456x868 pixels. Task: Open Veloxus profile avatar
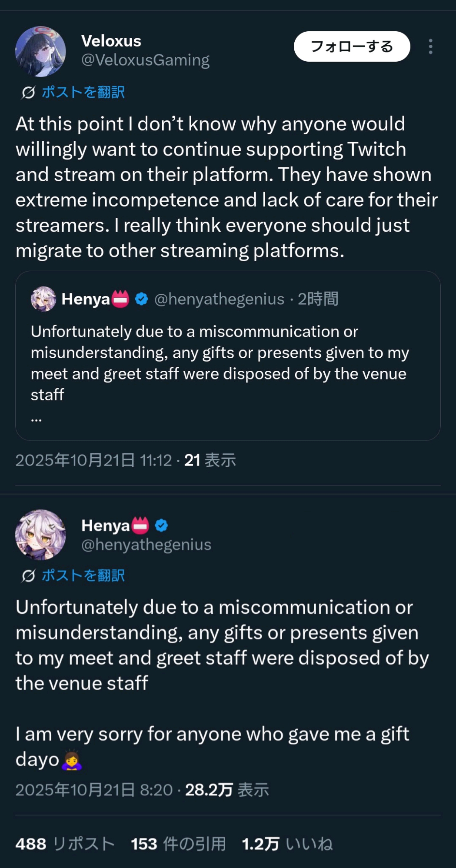click(x=40, y=51)
